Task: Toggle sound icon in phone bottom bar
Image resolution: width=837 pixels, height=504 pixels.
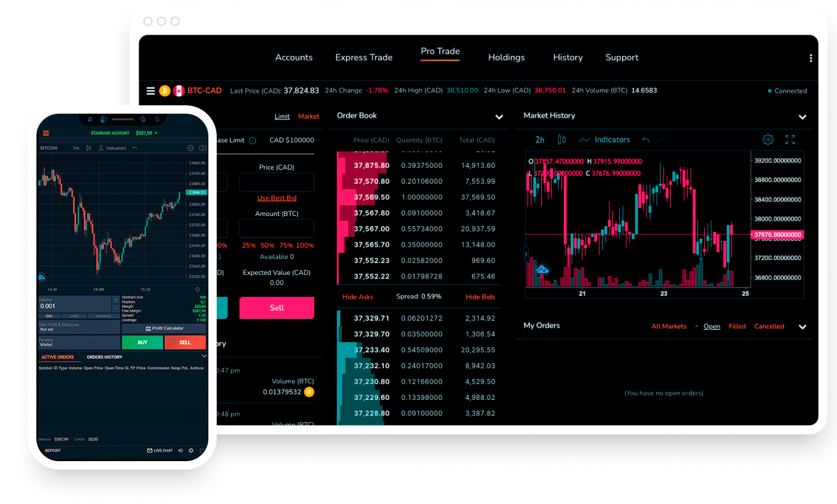Action: click(180, 450)
